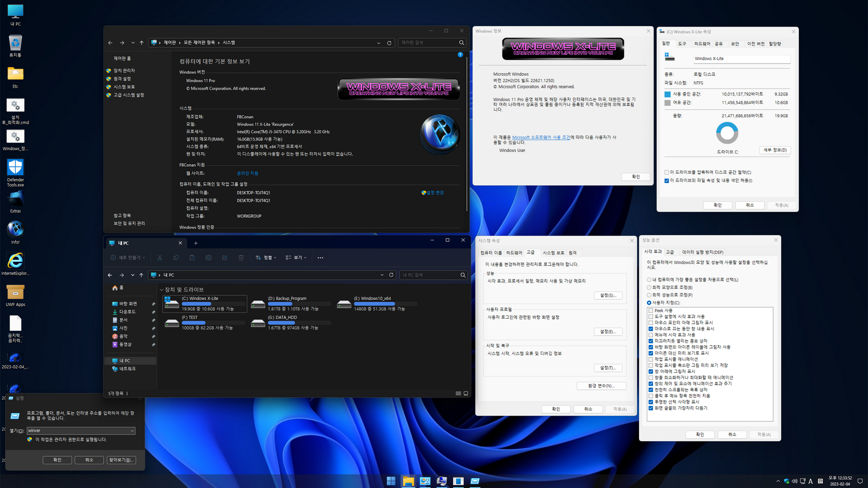
Task: Add a new tab in 내 PC explorer
Action: pyautogui.click(x=196, y=243)
